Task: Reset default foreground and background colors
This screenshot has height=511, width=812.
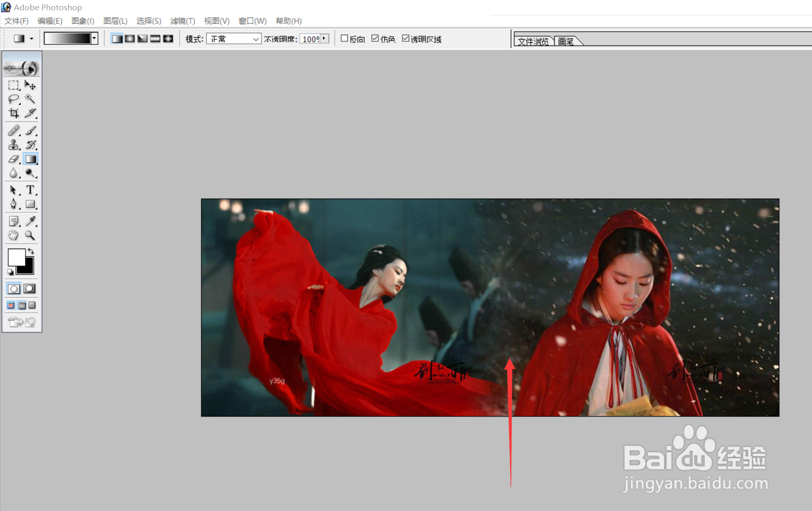Action: click(10, 272)
